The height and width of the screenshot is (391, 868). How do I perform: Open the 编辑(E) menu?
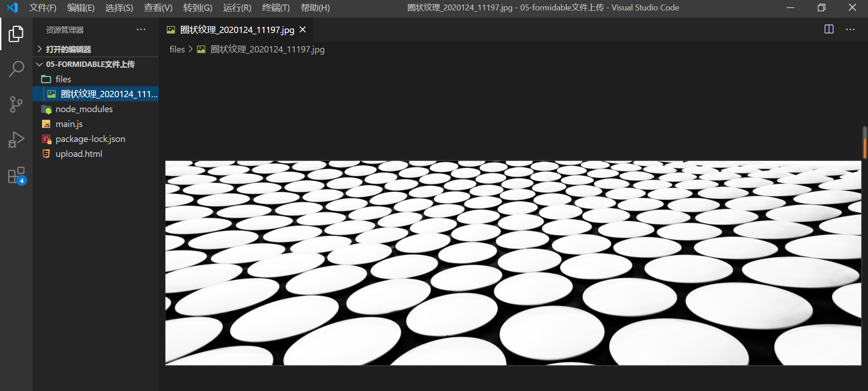tap(81, 8)
